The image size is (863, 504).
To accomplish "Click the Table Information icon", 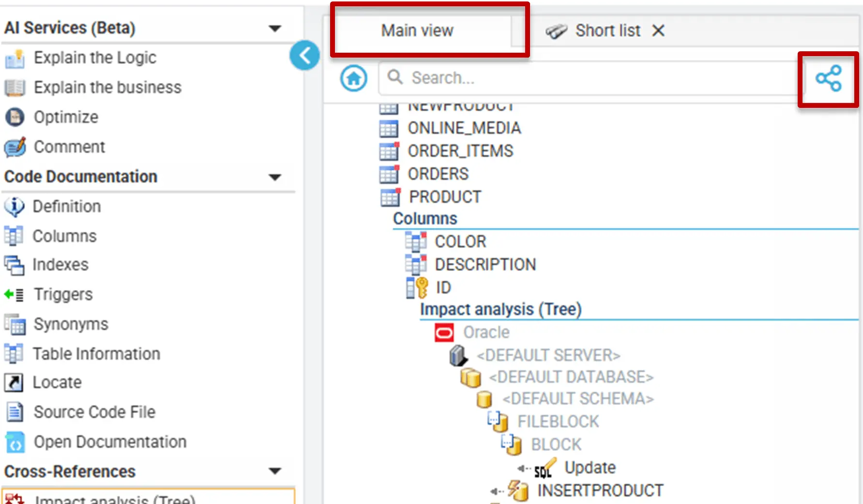I will [x=14, y=354].
